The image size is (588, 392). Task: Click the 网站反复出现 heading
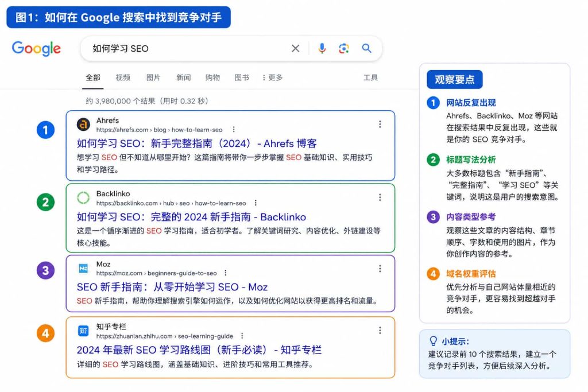pos(471,103)
